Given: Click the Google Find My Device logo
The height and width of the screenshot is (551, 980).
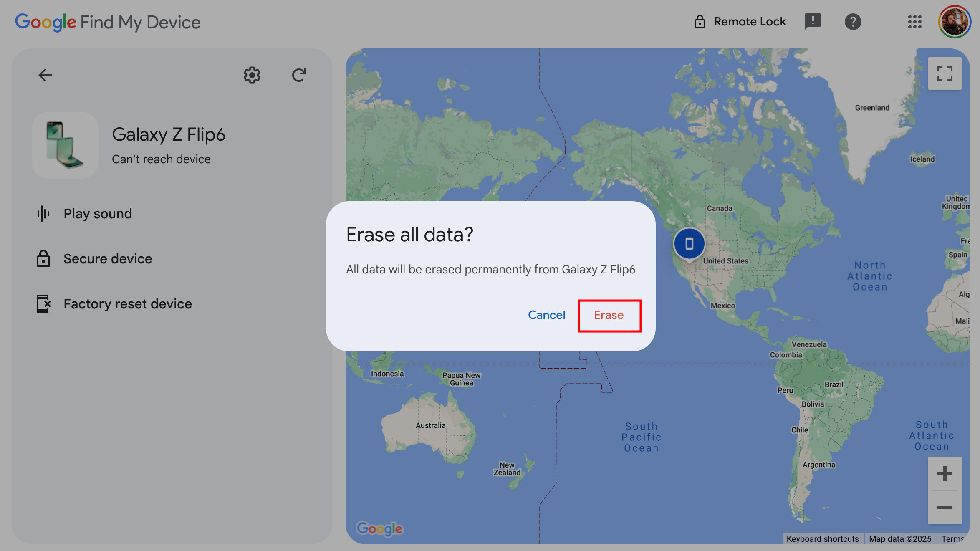Looking at the screenshot, I should tap(108, 22).
